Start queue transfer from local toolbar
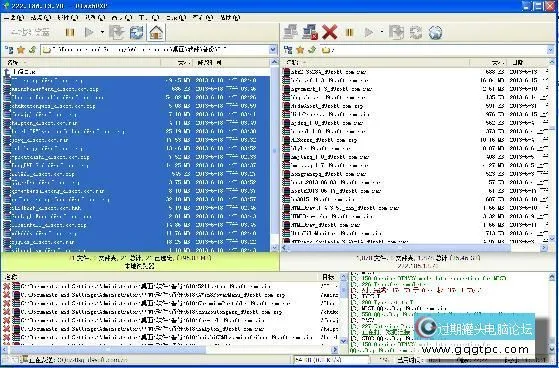 89,33
